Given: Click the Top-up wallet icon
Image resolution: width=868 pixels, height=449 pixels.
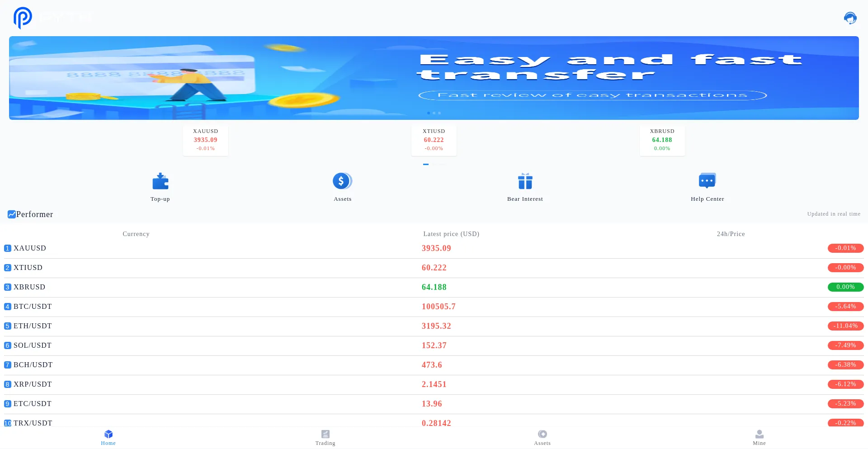Looking at the screenshot, I should (x=160, y=181).
